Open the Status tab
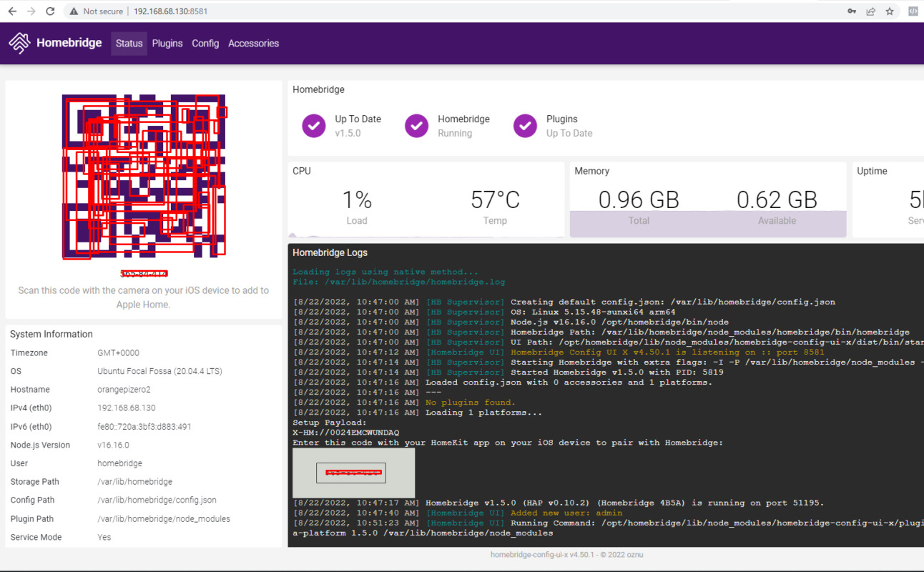 (129, 44)
